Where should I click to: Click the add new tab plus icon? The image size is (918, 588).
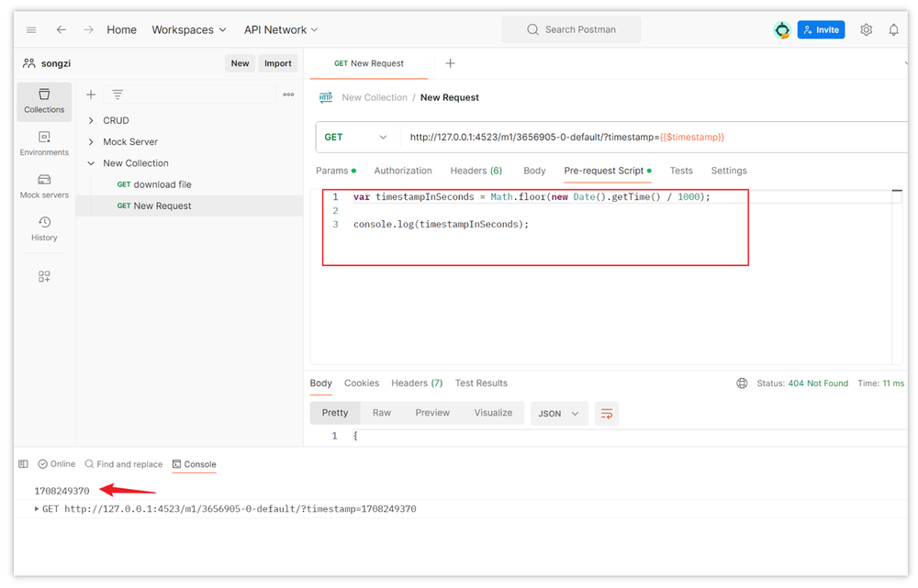[450, 63]
